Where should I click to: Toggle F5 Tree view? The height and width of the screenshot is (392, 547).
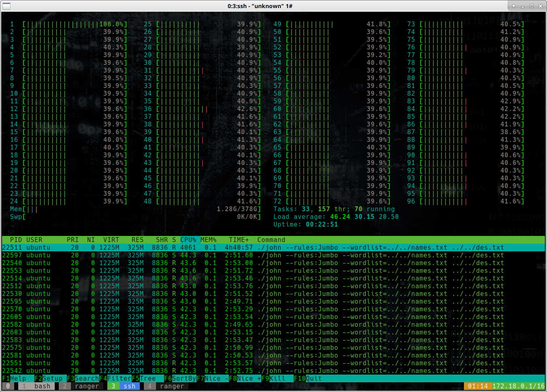coord(148,379)
